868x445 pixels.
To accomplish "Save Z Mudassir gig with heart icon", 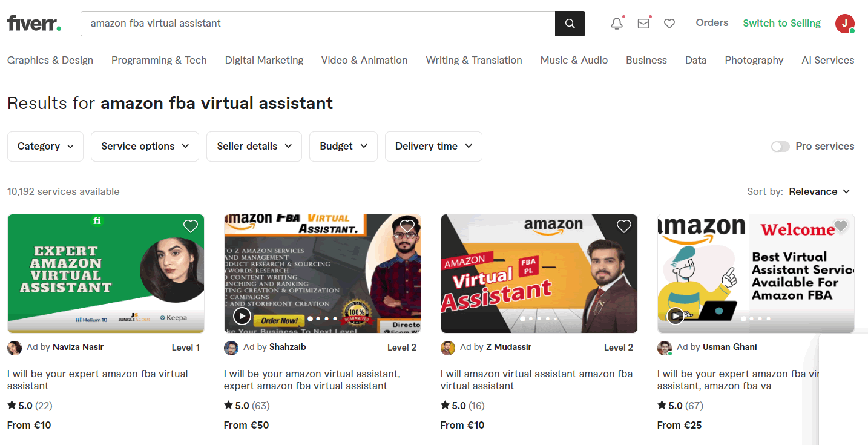I will (x=624, y=226).
